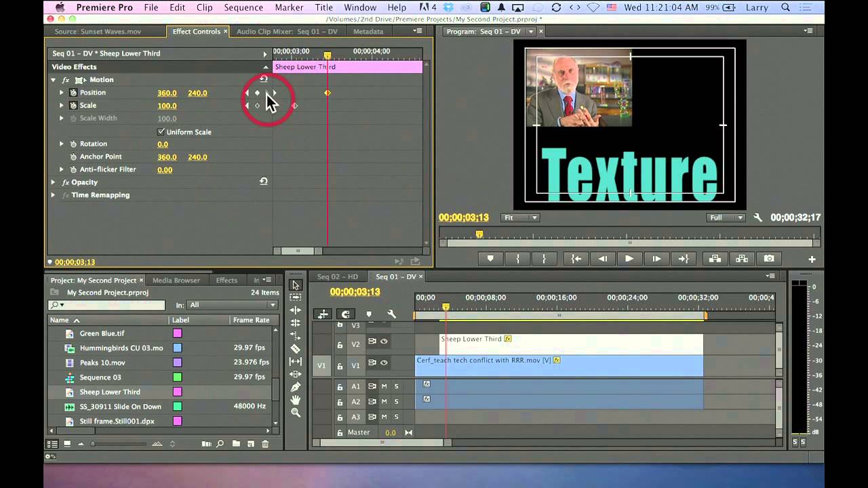This screenshot has height=488, width=868.
Task: Select the Slip tool
Action: click(x=296, y=361)
